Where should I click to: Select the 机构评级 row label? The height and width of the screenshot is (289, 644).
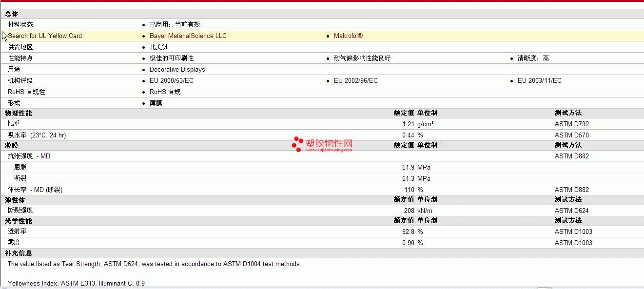pos(20,81)
